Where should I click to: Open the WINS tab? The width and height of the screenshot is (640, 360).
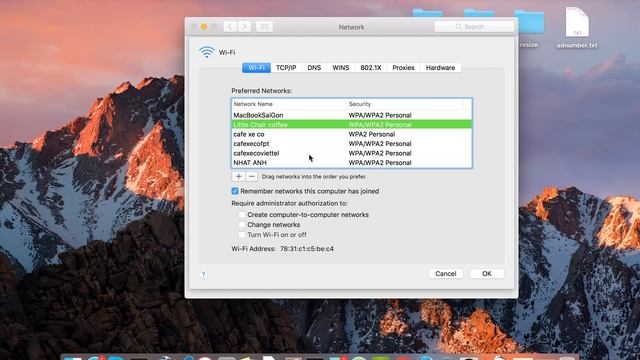tap(341, 68)
